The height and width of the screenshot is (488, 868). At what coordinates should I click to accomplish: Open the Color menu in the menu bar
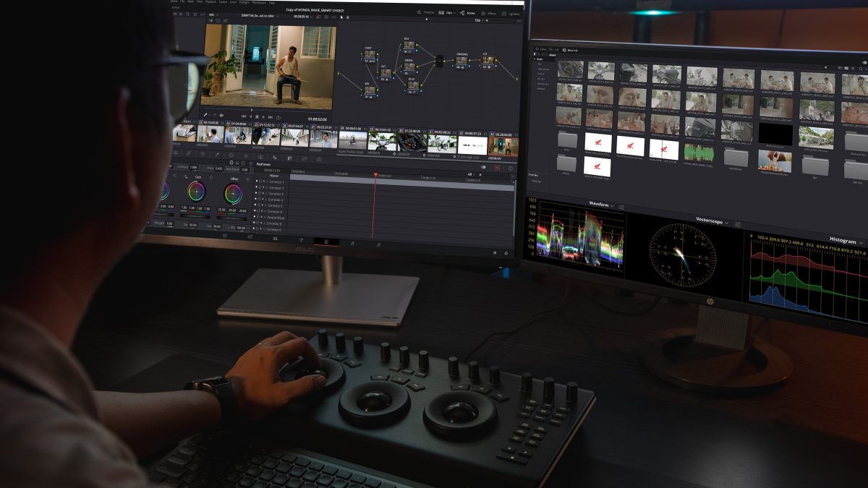click(x=234, y=3)
